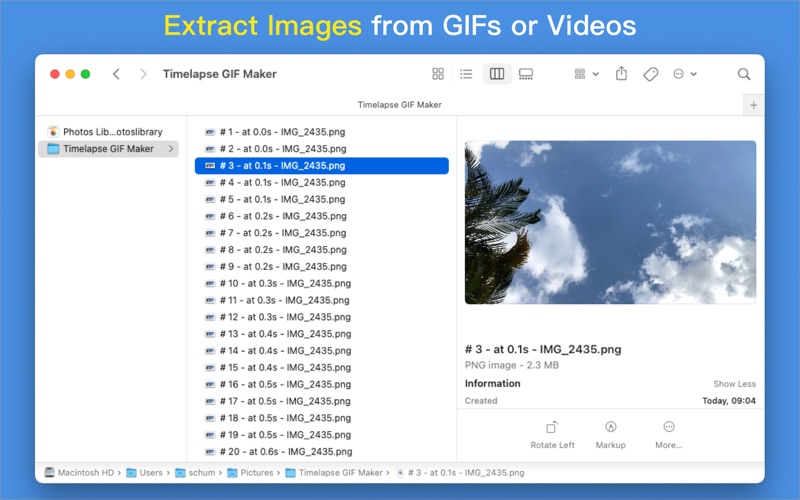Switch to list view
This screenshot has height=500, width=800.
coord(466,74)
